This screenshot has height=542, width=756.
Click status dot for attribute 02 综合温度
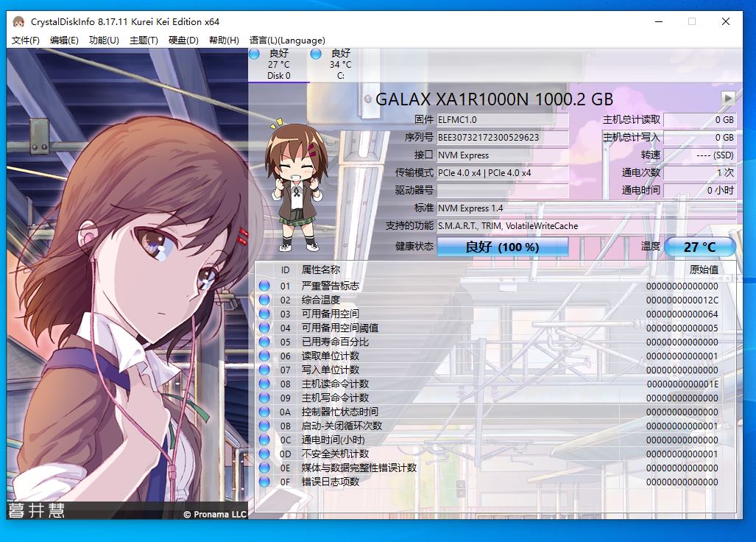tap(264, 300)
